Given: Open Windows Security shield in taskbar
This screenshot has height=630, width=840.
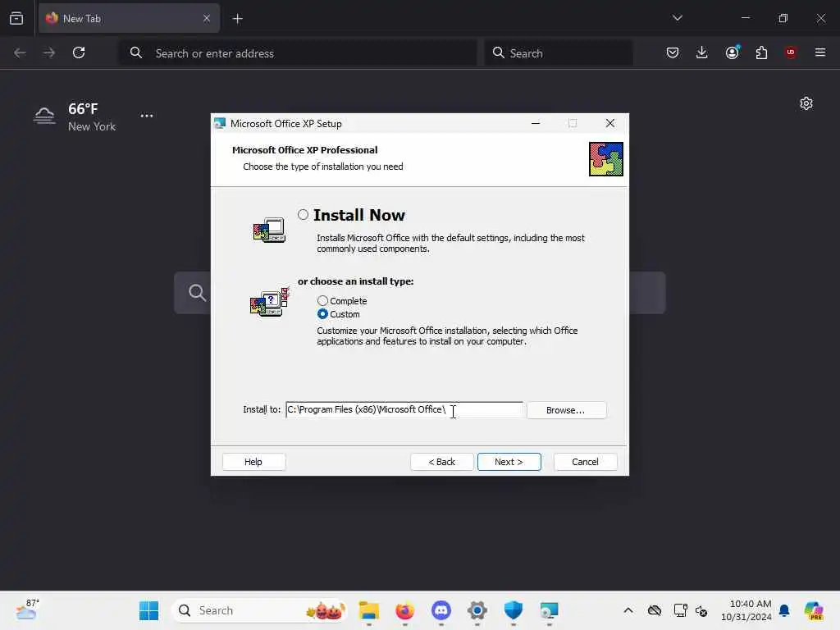Looking at the screenshot, I should point(514,610).
